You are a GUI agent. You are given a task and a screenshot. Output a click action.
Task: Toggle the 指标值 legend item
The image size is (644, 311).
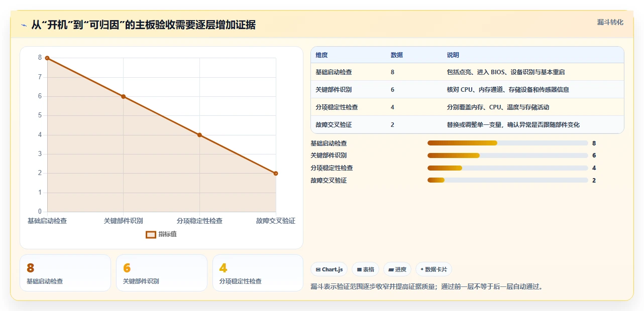(x=161, y=234)
